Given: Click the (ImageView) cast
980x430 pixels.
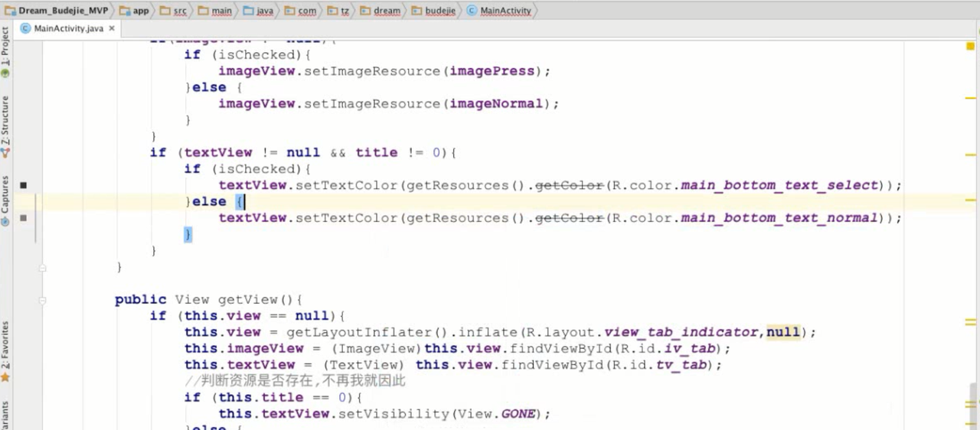Looking at the screenshot, I should point(377,348).
